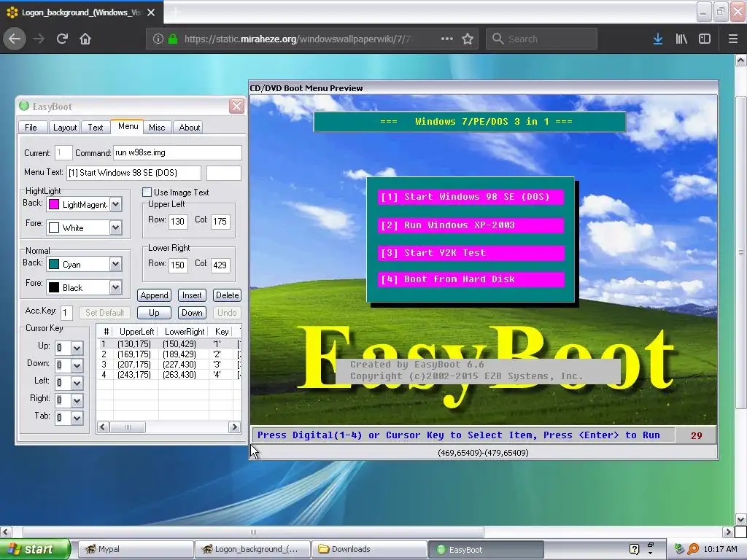
Task: Click the help icon in system tray
Action: click(x=634, y=549)
